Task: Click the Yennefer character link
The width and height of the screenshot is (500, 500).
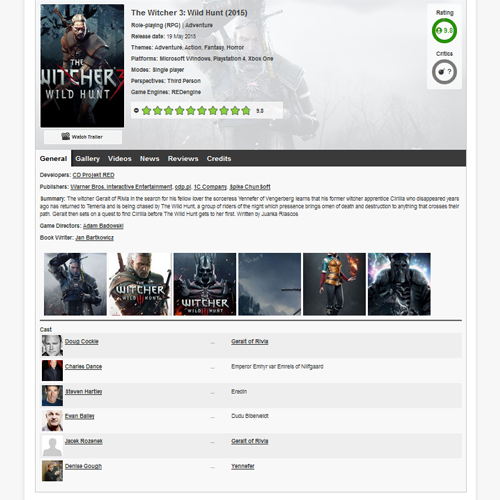Action: click(x=243, y=466)
